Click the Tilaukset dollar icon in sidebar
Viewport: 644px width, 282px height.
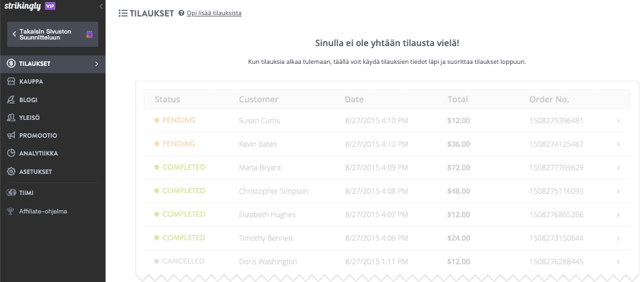(x=11, y=64)
